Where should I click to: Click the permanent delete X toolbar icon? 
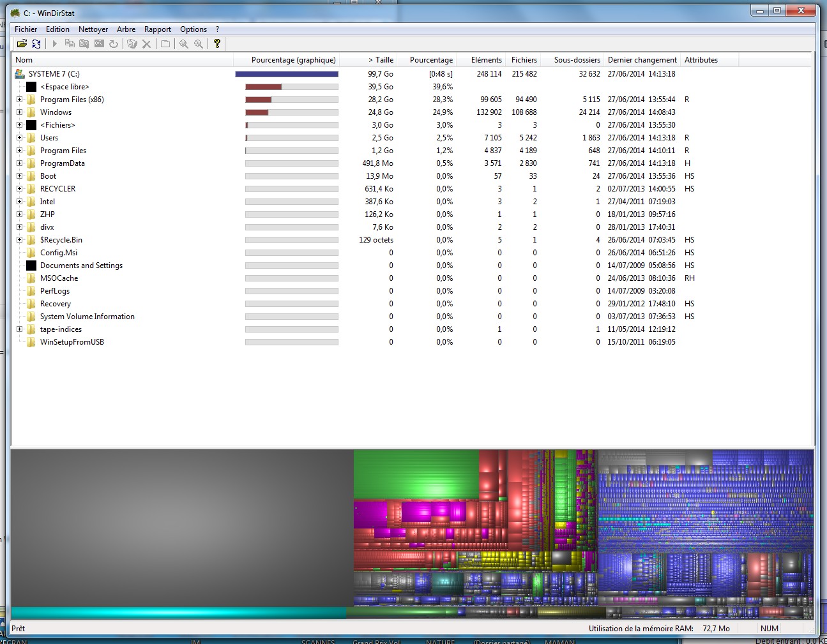(x=146, y=43)
